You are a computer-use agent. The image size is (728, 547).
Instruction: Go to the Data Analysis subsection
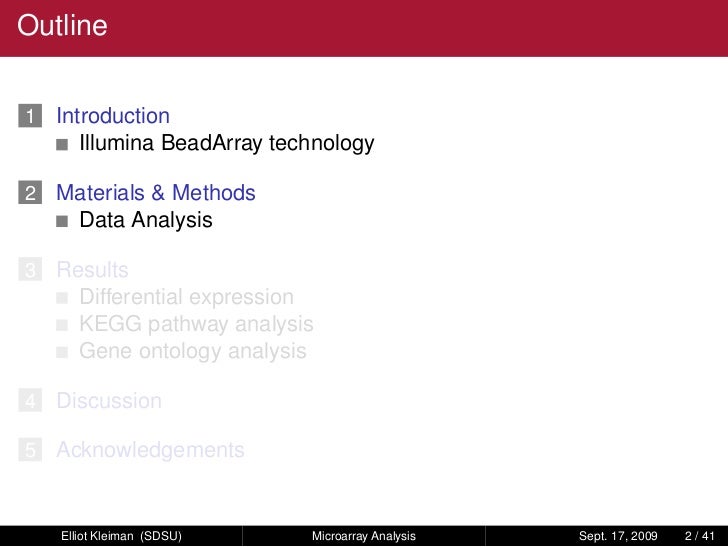pyautogui.click(x=146, y=220)
